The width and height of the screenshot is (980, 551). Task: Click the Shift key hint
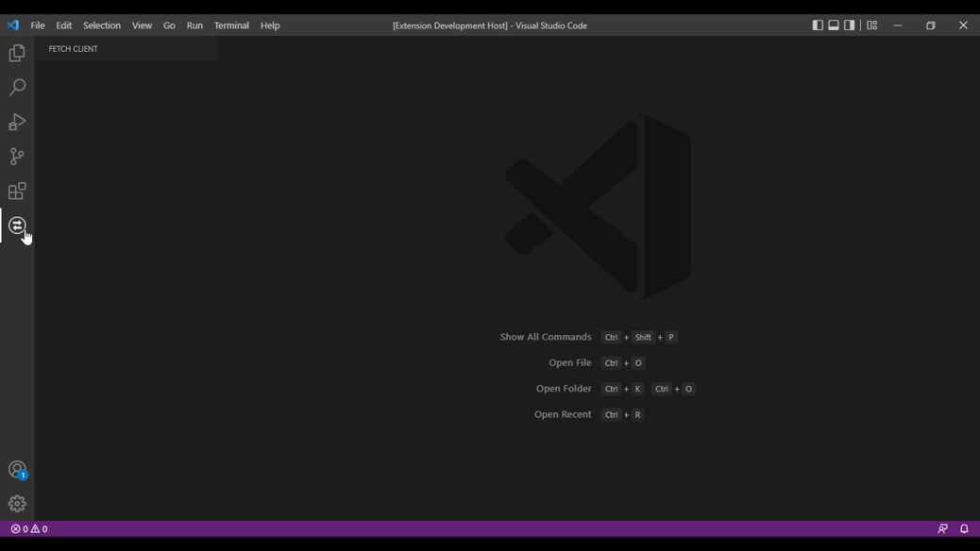click(x=643, y=338)
